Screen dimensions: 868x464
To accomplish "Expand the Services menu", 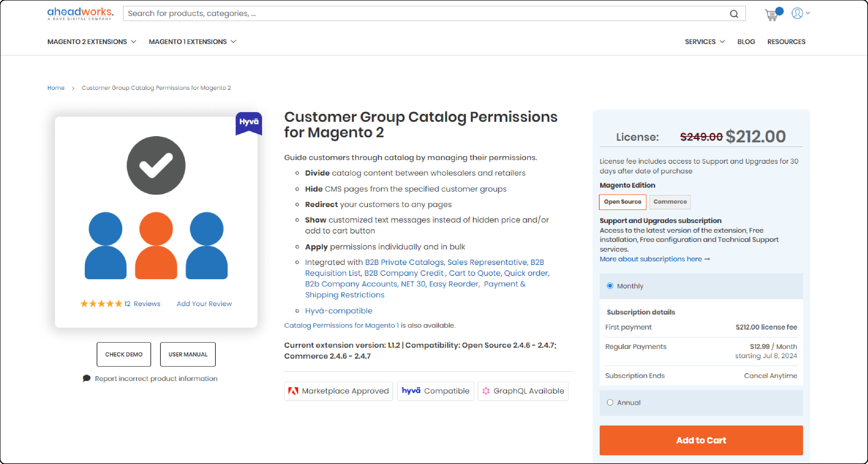I will tap(705, 42).
